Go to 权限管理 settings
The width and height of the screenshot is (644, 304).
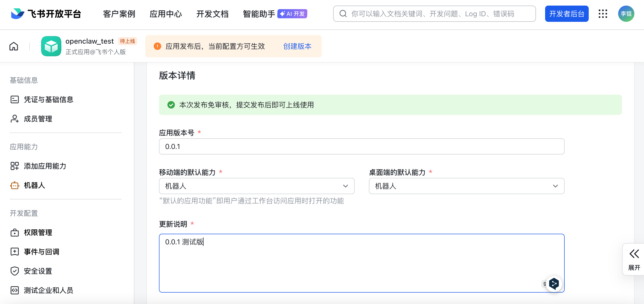38,232
